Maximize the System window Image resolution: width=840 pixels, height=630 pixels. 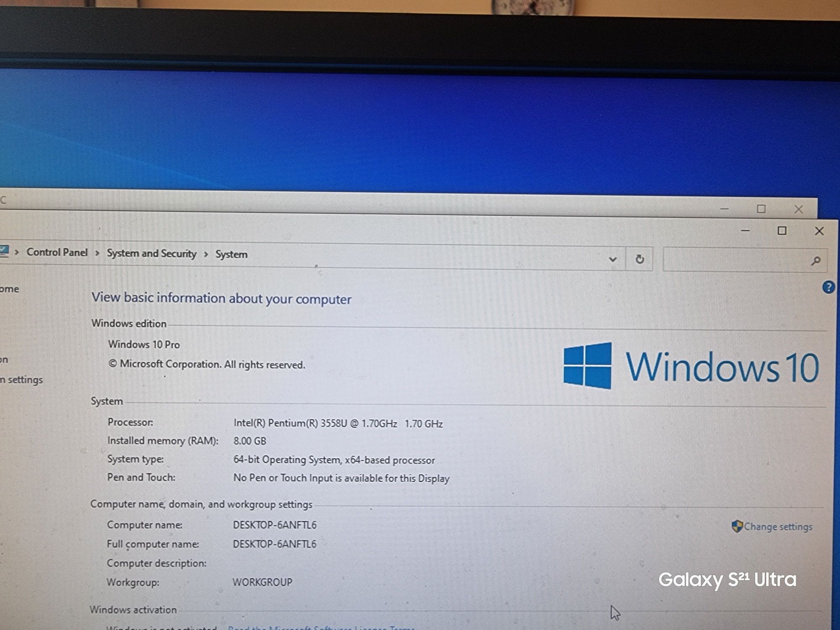coord(782,231)
